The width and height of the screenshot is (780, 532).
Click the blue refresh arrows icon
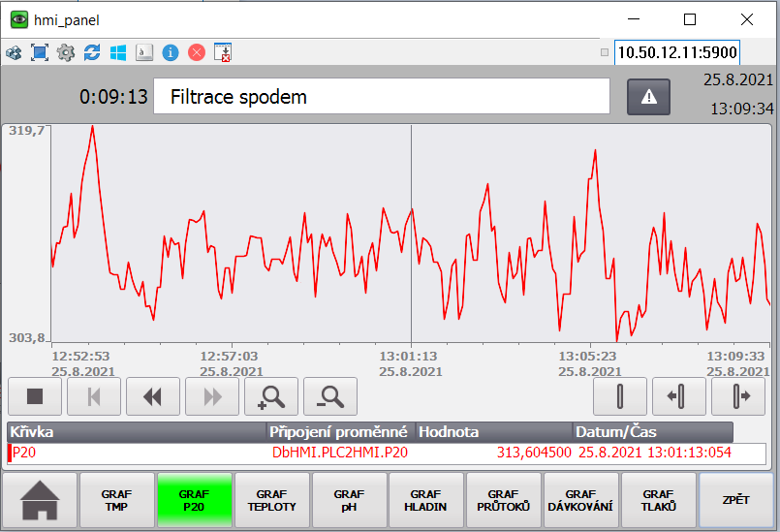point(92,52)
